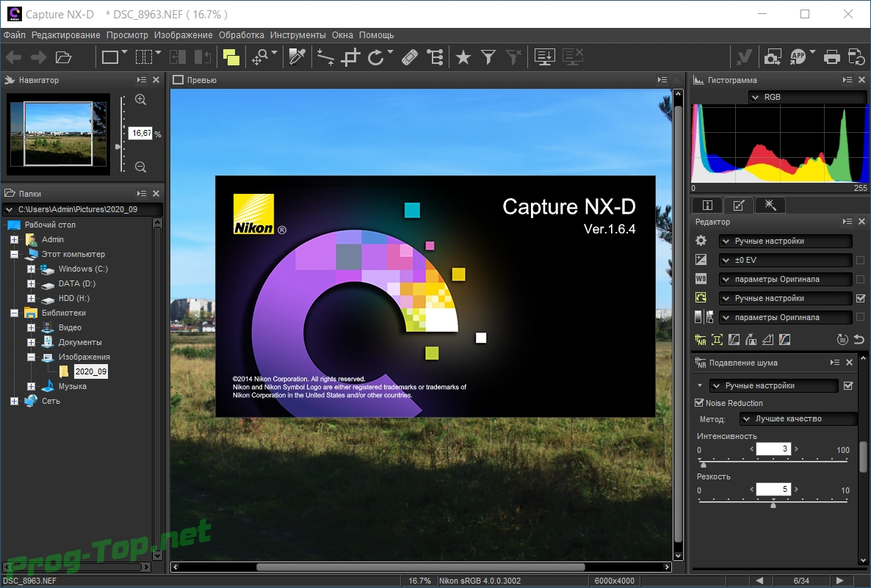Viewport: 871px width, 588px height.
Task: Click the exposure compensation icon
Action: tap(701, 260)
